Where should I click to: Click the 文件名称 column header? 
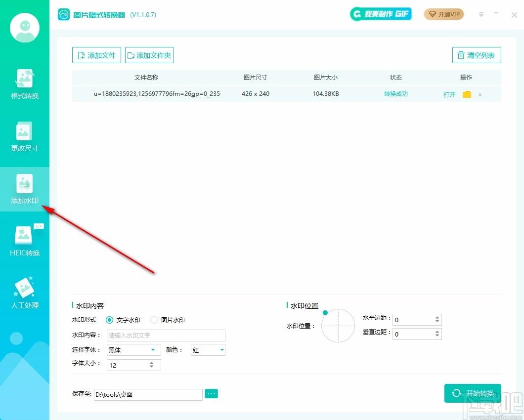click(x=146, y=78)
